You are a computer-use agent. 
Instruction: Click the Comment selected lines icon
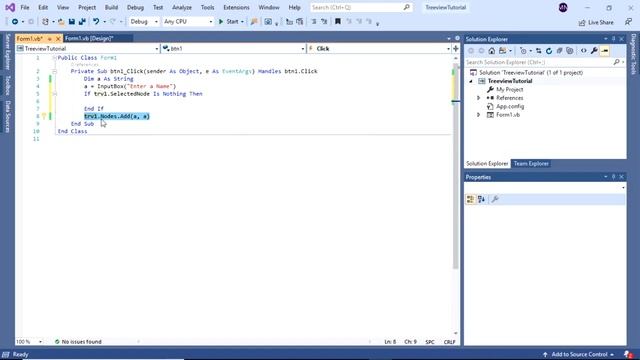pos(313,22)
